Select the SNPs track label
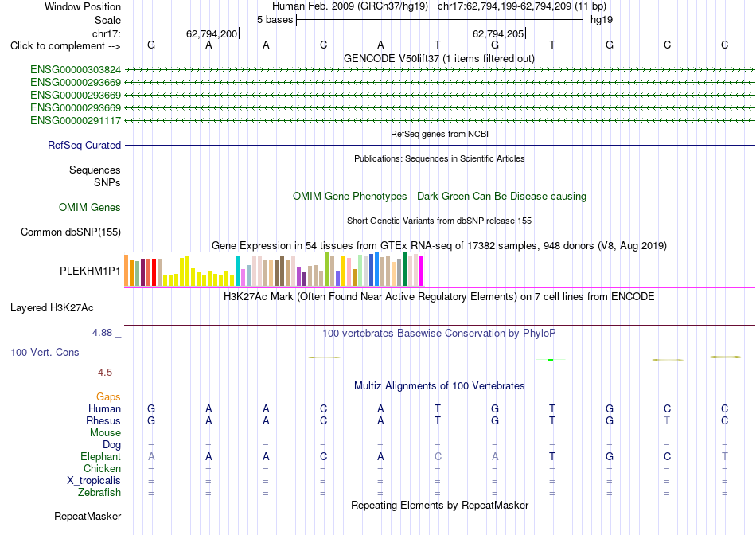 click(107, 183)
